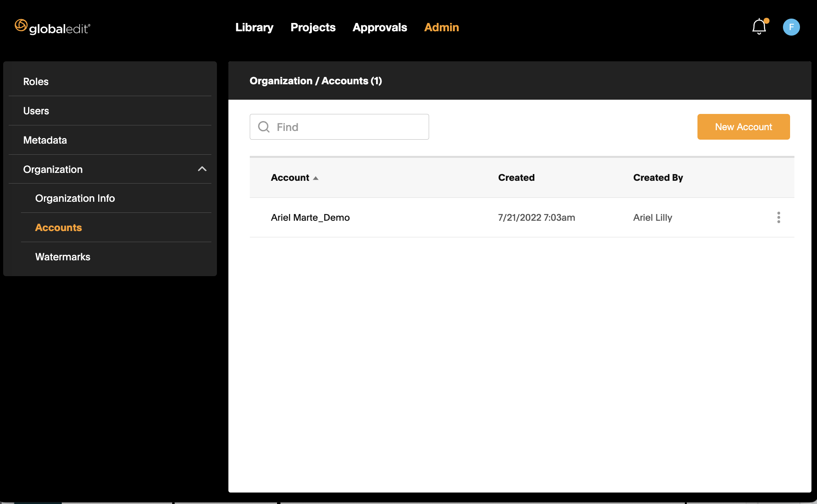Image resolution: width=817 pixels, height=504 pixels.
Task: Sort by the Created By column header
Action: click(658, 178)
